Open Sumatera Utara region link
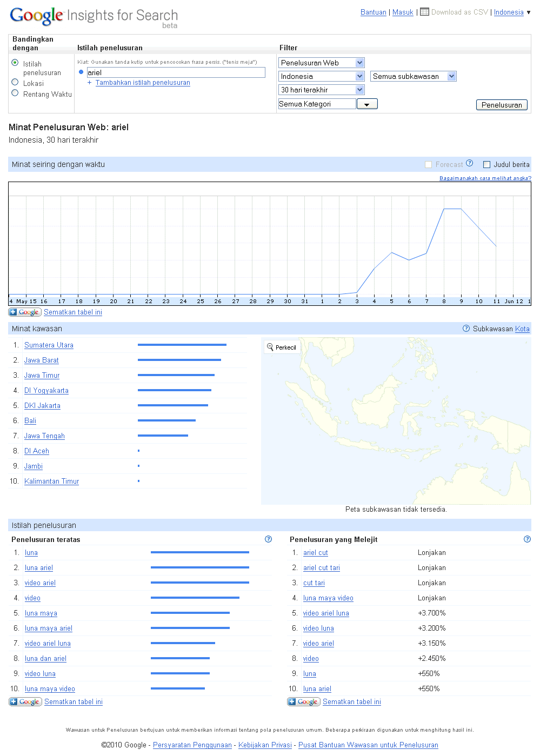540x756 pixels. tap(49, 345)
